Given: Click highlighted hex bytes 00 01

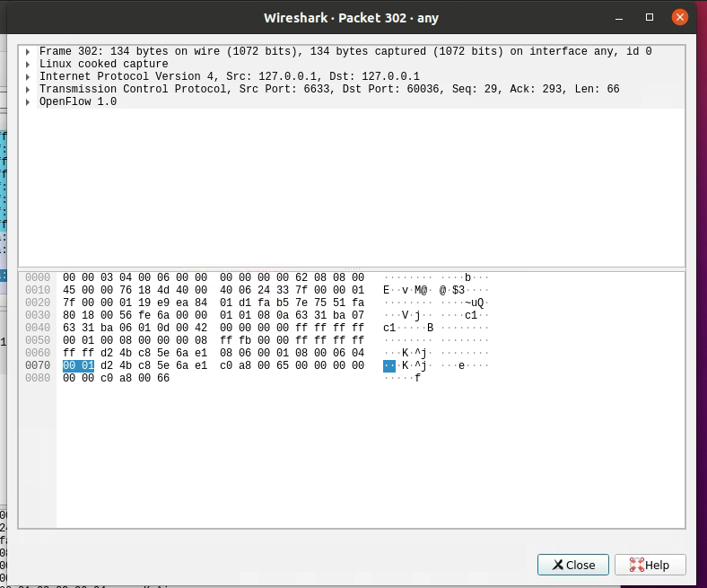Looking at the screenshot, I should tap(78, 365).
